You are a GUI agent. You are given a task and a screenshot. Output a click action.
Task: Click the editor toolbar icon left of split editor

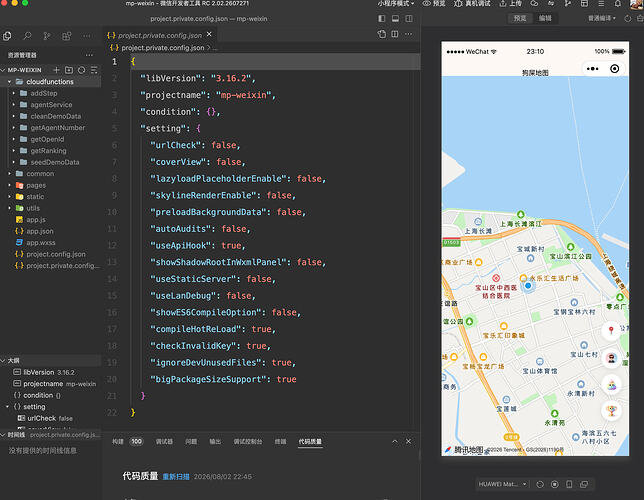click(x=382, y=34)
